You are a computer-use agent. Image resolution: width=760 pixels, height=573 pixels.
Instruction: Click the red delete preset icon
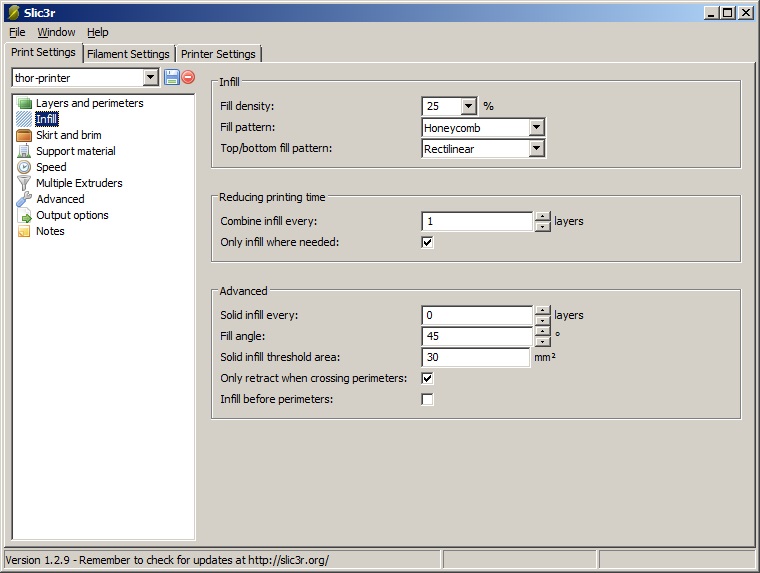click(188, 78)
